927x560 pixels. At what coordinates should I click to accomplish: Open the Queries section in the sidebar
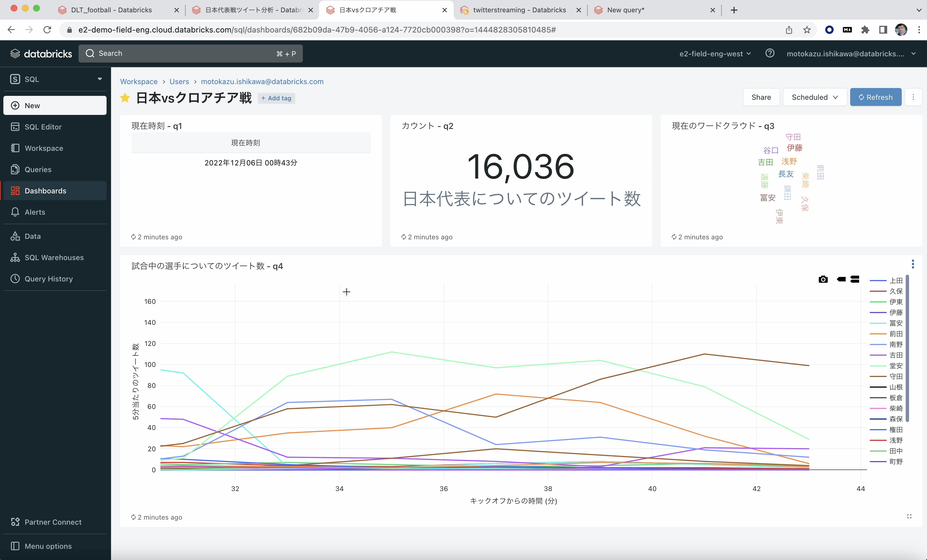tap(38, 169)
